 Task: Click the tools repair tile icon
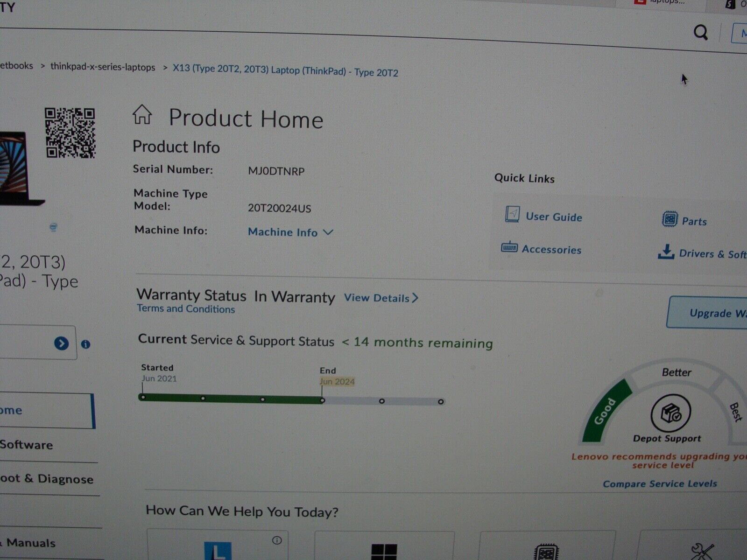coord(703,552)
